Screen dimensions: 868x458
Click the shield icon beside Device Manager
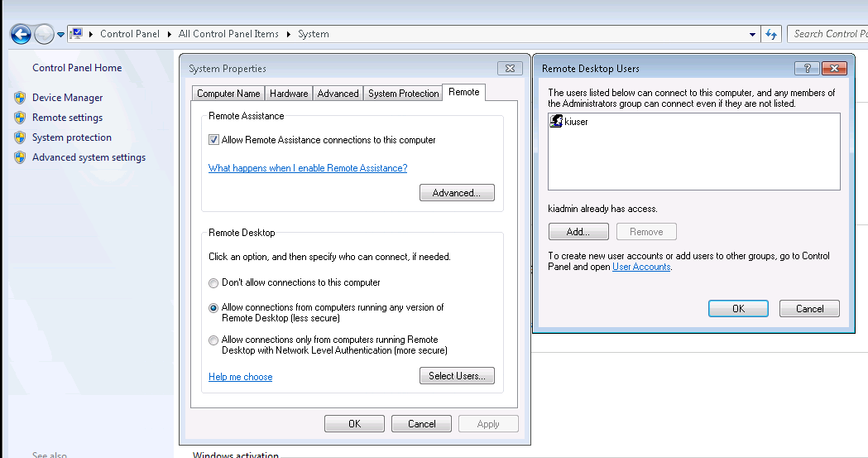click(20, 98)
